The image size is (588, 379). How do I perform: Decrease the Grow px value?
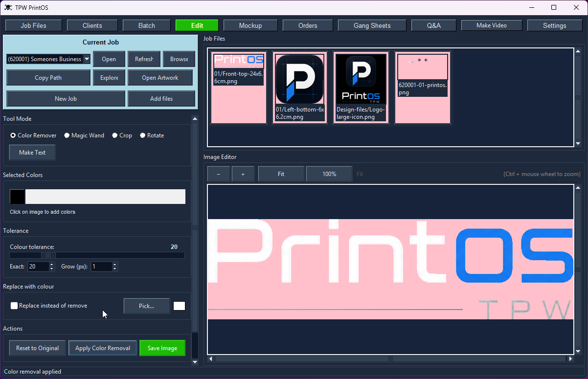[114, 268]
